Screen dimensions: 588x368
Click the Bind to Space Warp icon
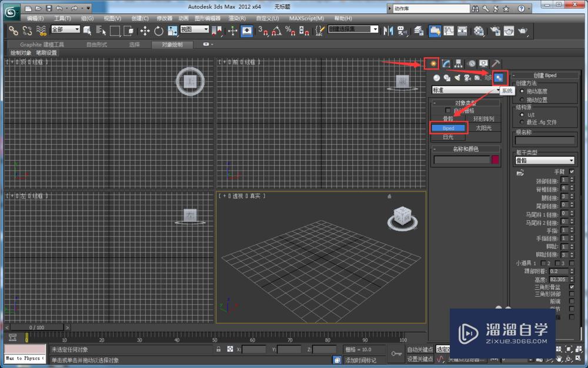click(41, 31)
